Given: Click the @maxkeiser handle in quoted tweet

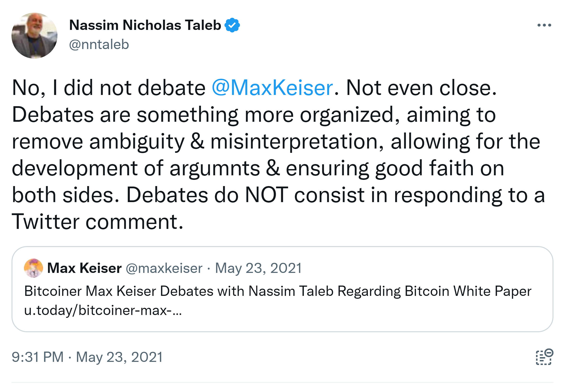Looking at the screenshot, I should point(164,268).
